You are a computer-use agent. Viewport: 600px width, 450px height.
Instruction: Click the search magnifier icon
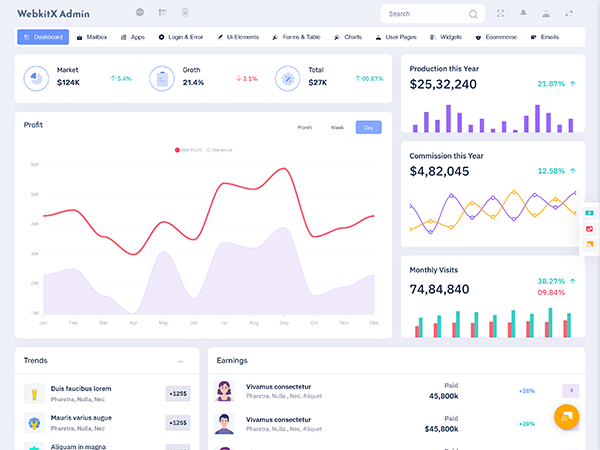coord(473,14)
